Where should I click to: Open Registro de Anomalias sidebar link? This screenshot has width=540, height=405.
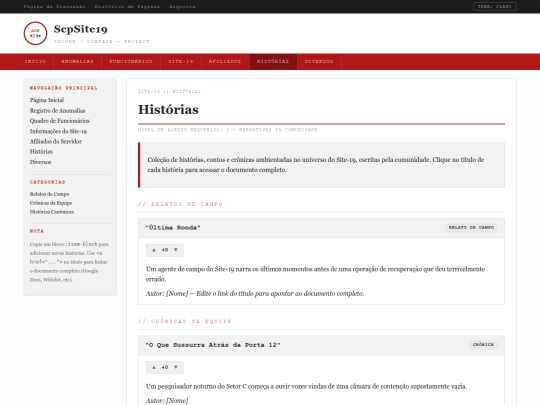58,111
